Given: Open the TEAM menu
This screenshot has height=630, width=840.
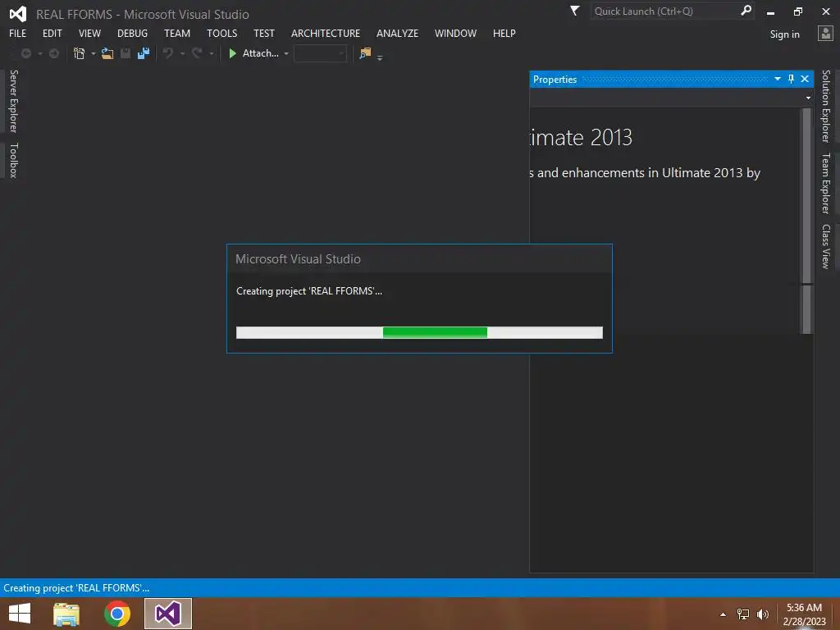Looking at the screenshot, I should (177, 33).
